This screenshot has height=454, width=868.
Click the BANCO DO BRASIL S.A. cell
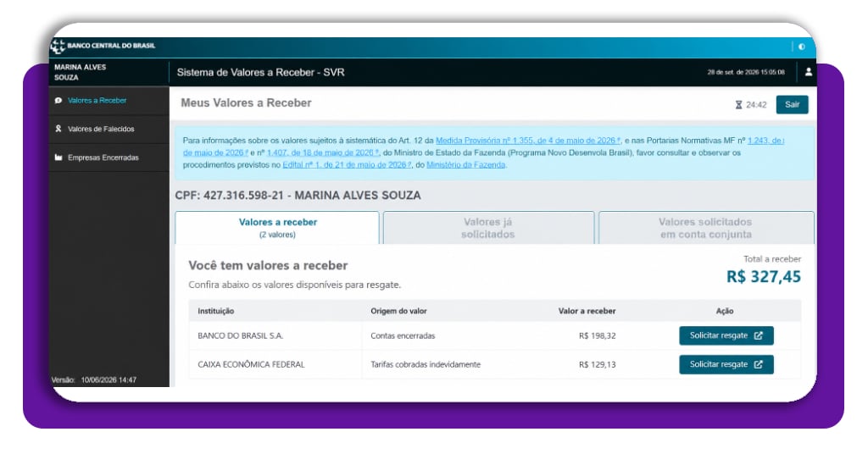[x=240, y=335]
